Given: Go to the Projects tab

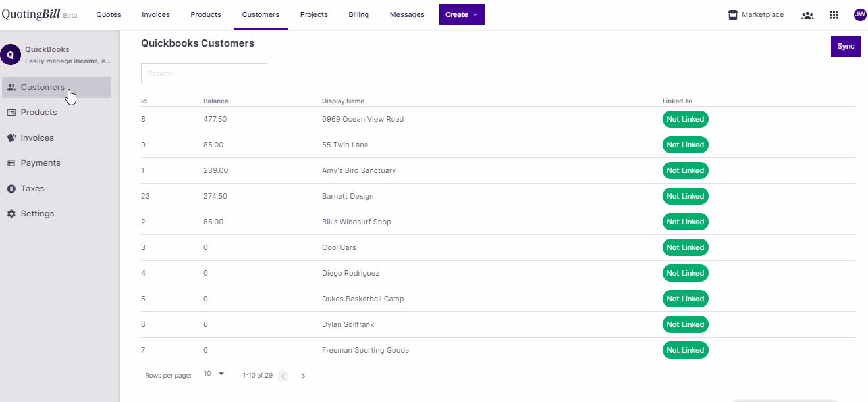Looking at the screenshot, I should (314, 14).
